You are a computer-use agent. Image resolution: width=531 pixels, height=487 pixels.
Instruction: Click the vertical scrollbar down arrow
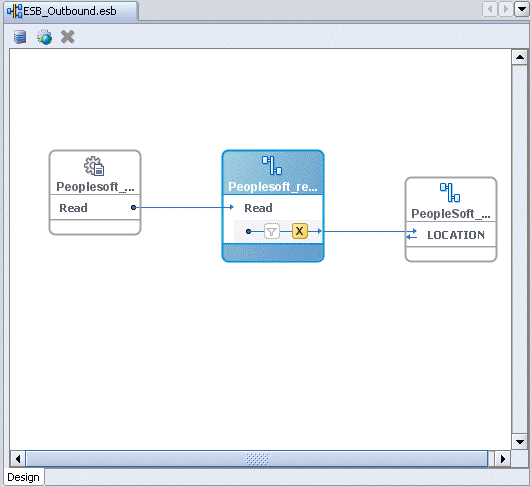[519, 442]
